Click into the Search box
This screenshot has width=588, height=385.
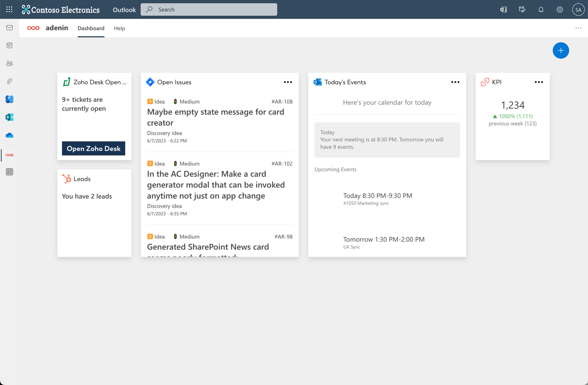pos(209,10)
